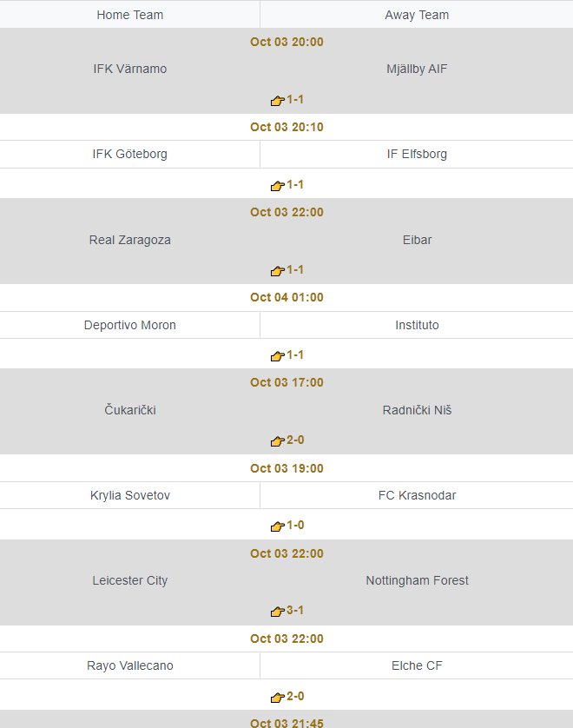Viewport: 573px width, 728px height.
Task: Click the pointing hand icon under IFK Värnamo match
Action: [x=278, y=101]
